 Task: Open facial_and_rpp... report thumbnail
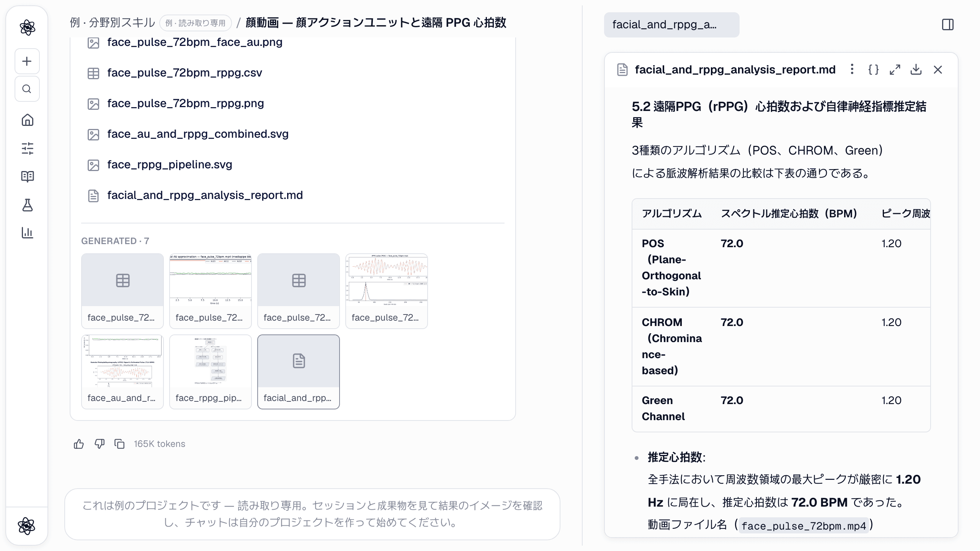[299, 372]
